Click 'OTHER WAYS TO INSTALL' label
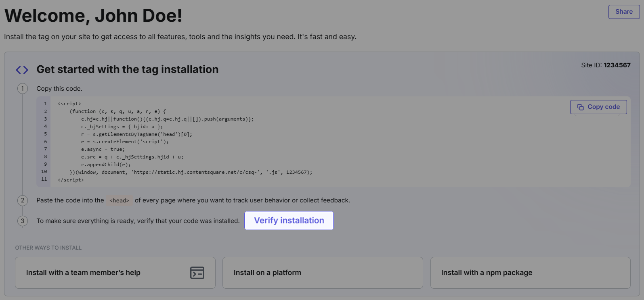 pos(48,248)
